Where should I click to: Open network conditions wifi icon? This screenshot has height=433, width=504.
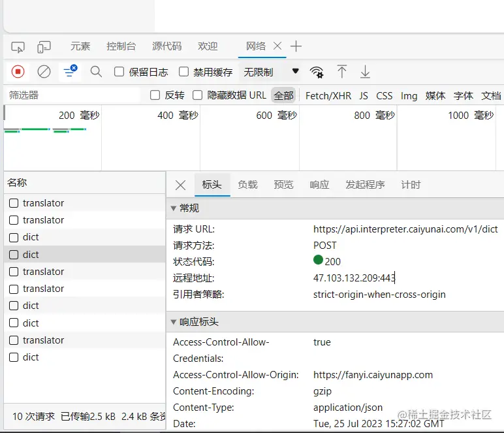316,72
